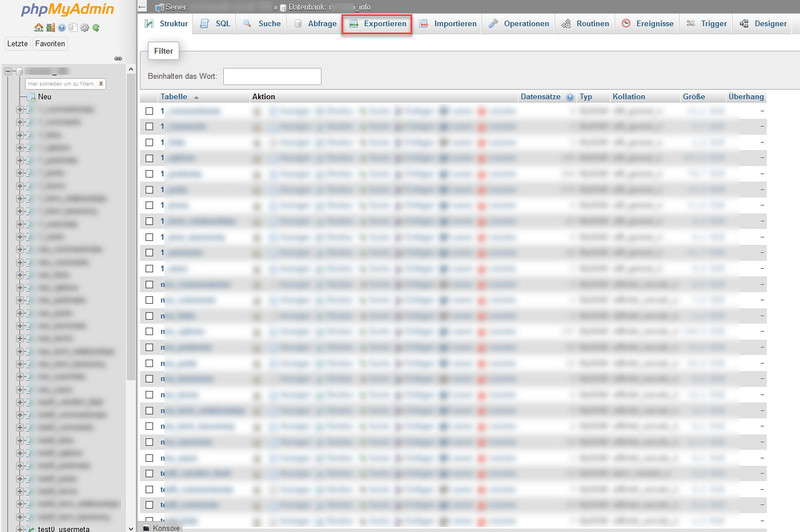Expand the first table node under Neu
Viewport: 800px width, 532px height.
coord(20,110)
